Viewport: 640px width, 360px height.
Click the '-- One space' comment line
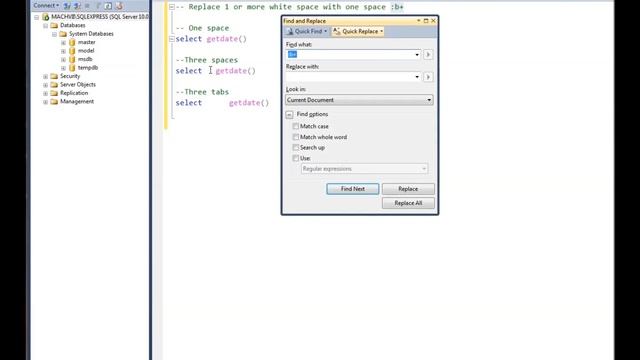[202, 28]
